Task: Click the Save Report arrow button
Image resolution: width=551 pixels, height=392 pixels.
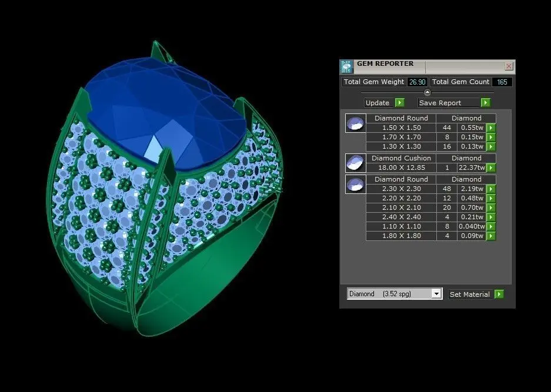Action: (485, 103)
